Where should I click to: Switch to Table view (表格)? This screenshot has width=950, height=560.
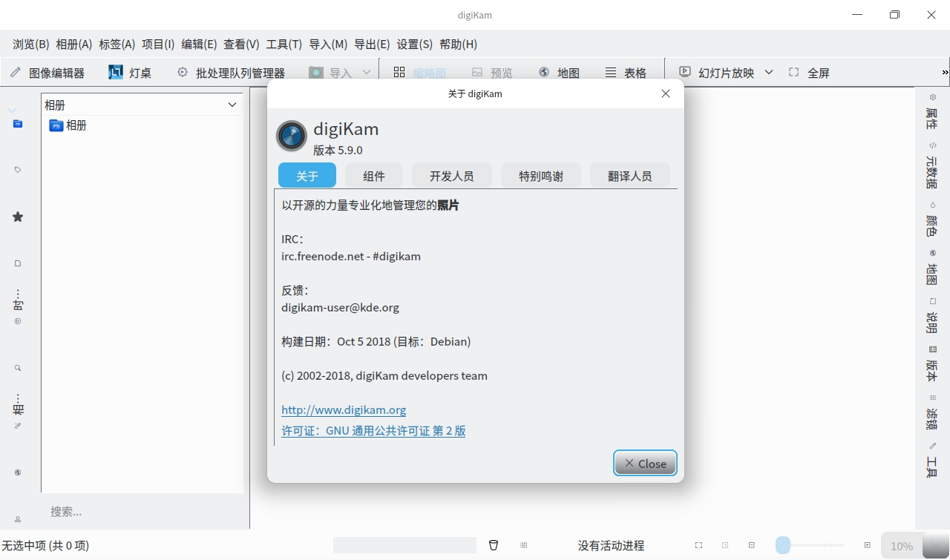(626, 73)
